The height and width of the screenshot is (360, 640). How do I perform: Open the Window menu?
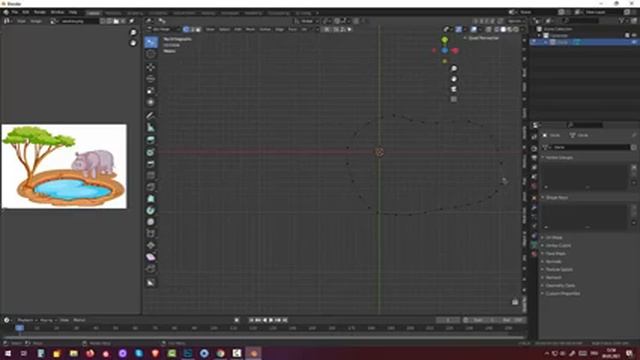[58, 12]
